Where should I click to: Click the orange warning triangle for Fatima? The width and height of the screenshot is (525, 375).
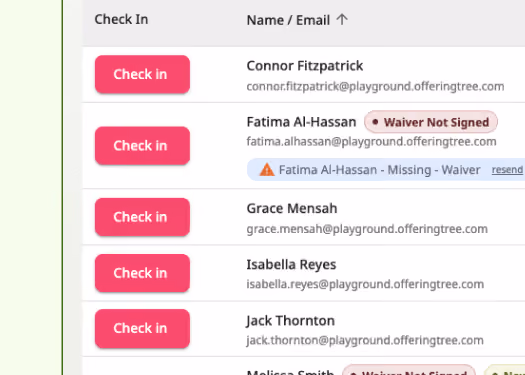click(267, 169)
